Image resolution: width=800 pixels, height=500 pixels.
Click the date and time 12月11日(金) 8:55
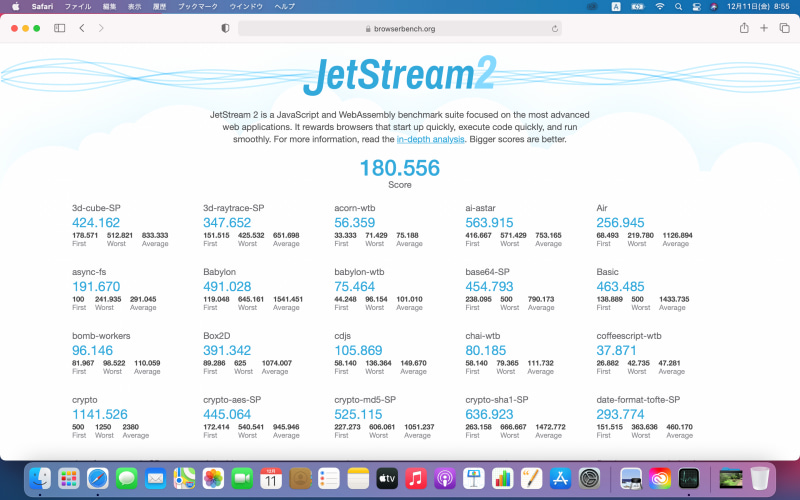point(758,7)
